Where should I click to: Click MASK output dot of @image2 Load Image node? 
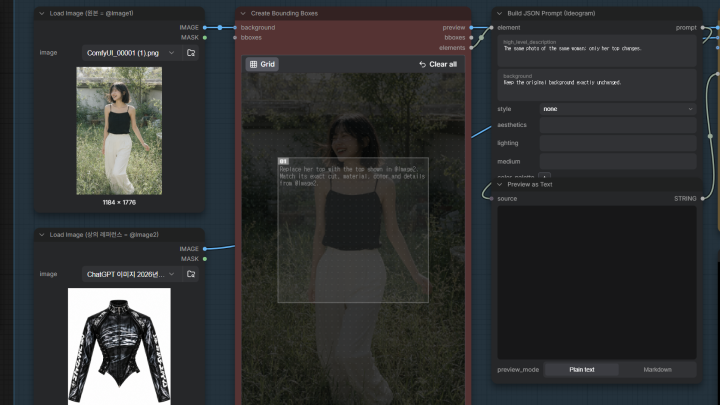tap(205, 259)
